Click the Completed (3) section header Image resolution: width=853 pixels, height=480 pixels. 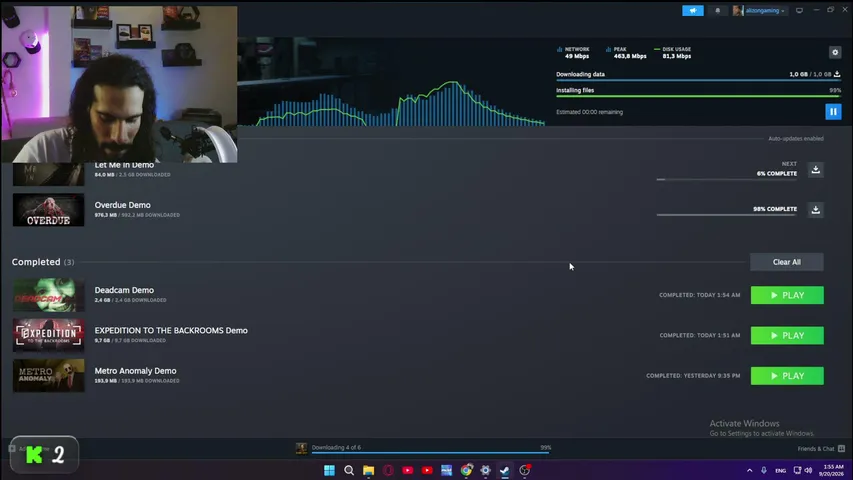[43, 262]
